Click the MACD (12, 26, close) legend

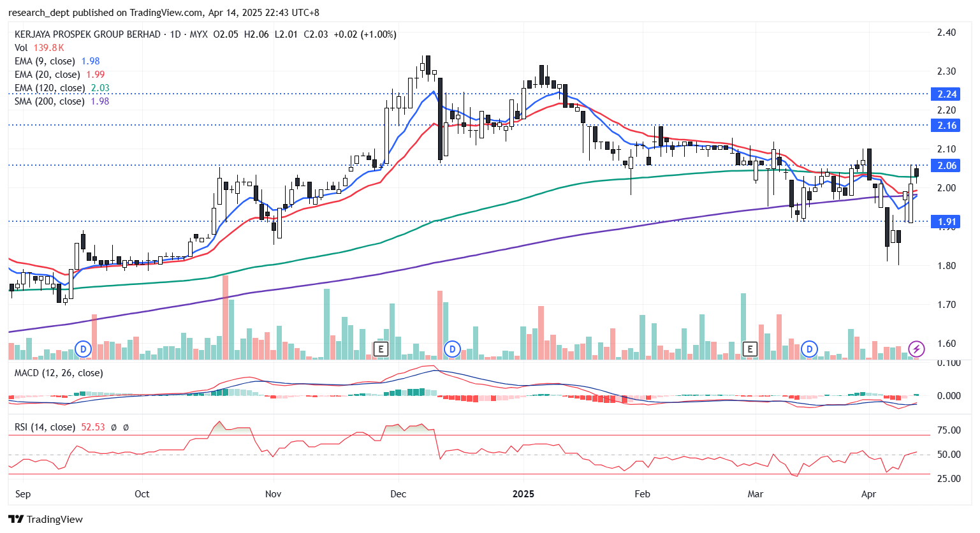point(59,373)
